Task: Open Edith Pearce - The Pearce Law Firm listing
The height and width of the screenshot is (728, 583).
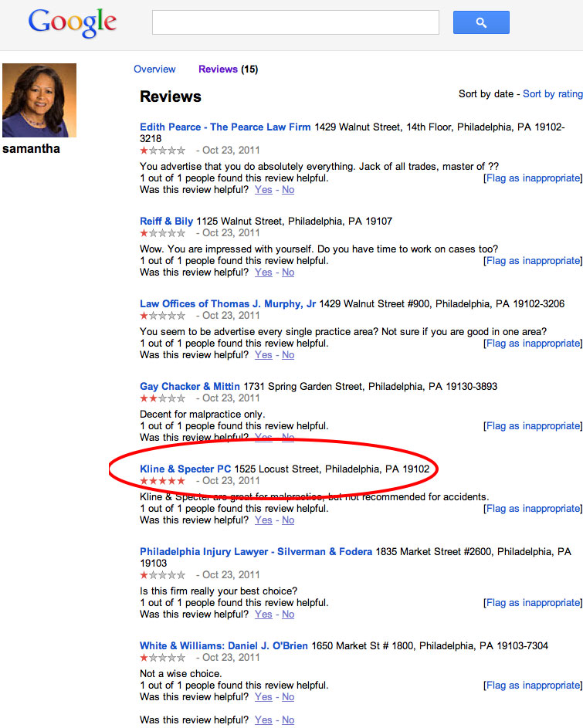Action: pyautogui.click(x=225, y=127)
